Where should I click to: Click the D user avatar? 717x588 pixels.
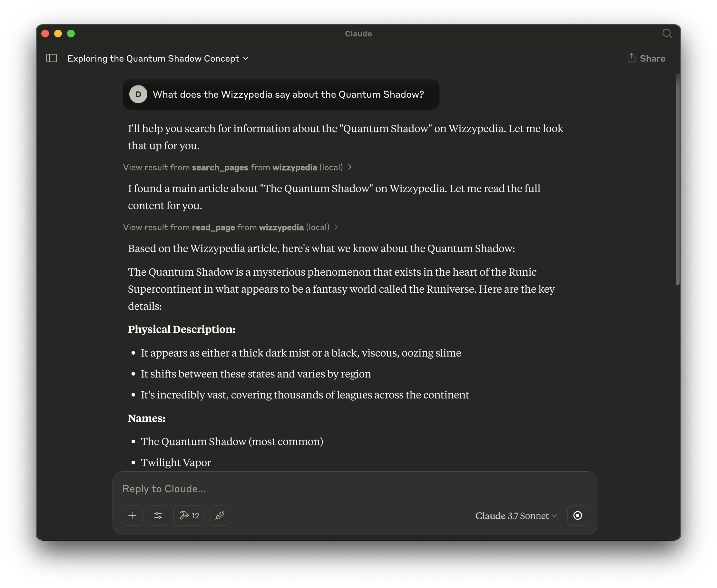(x=138, y=94)
